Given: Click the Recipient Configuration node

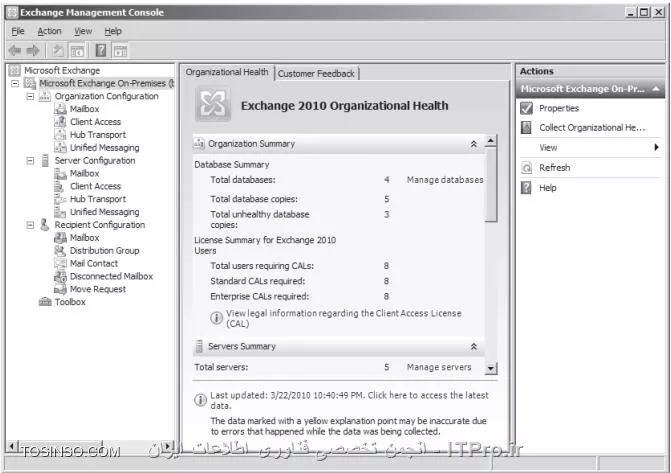Looking at the screenshot, I should coord(99,224).
